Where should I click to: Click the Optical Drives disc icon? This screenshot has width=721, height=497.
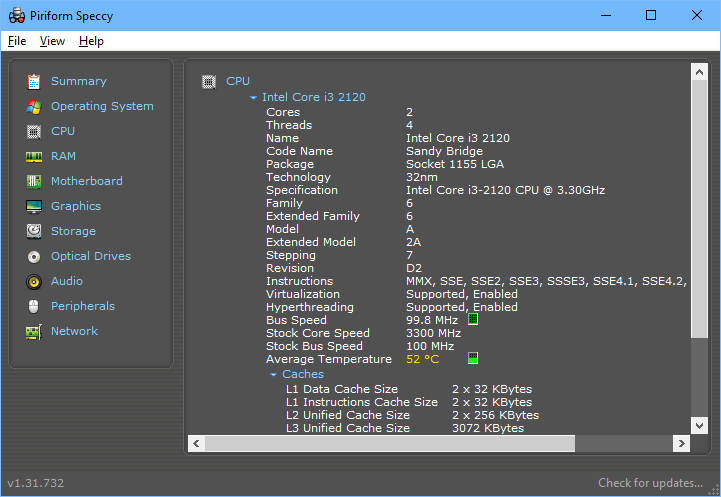(34, 257)
